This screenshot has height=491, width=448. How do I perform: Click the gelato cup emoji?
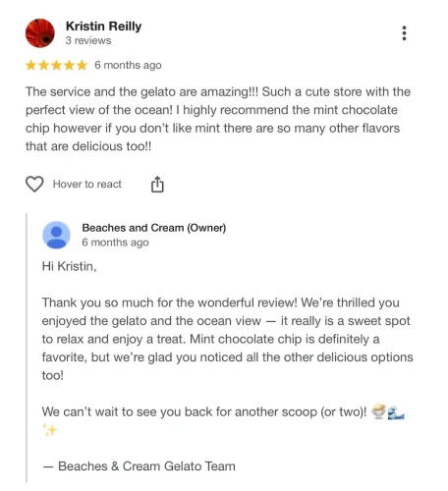[378, 411]
